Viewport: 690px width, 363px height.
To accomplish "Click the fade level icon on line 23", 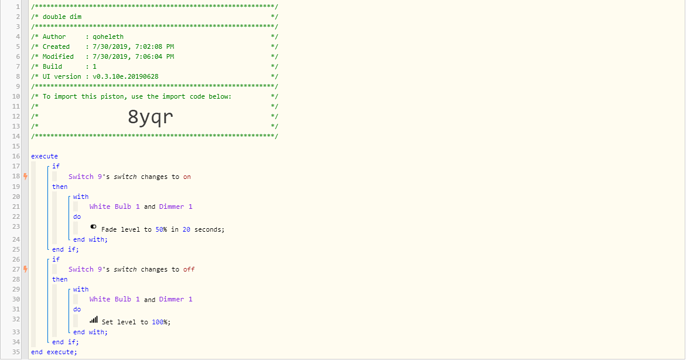I will 93,227.
